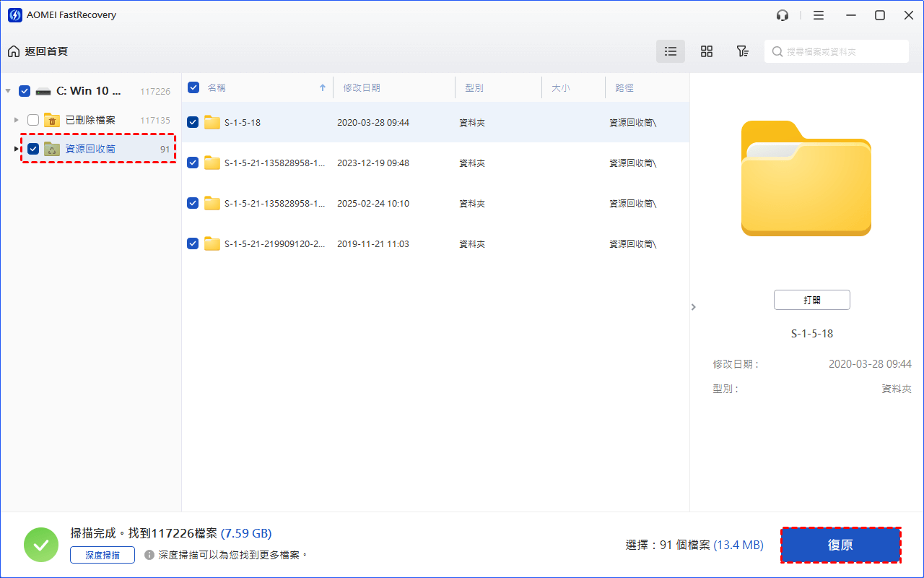Viewport: 924px width, 578px height.
Task: Sort by the 大小 column header
Action: point(561,87)
